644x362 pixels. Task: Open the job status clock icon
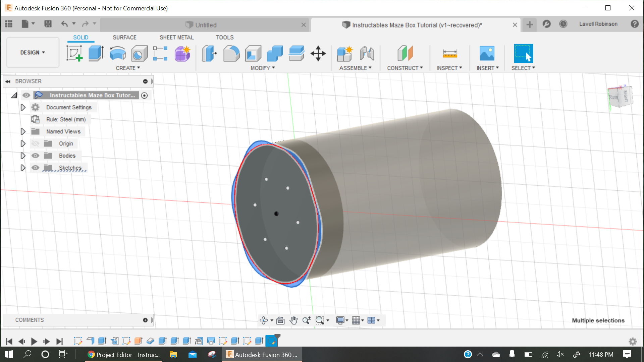[563, 24]
